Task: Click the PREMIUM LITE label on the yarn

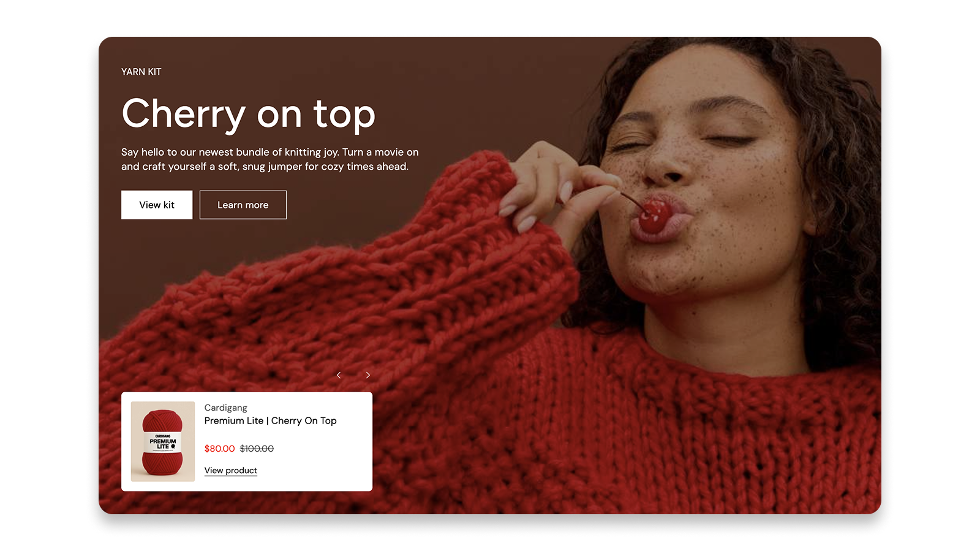Action: 163,443
